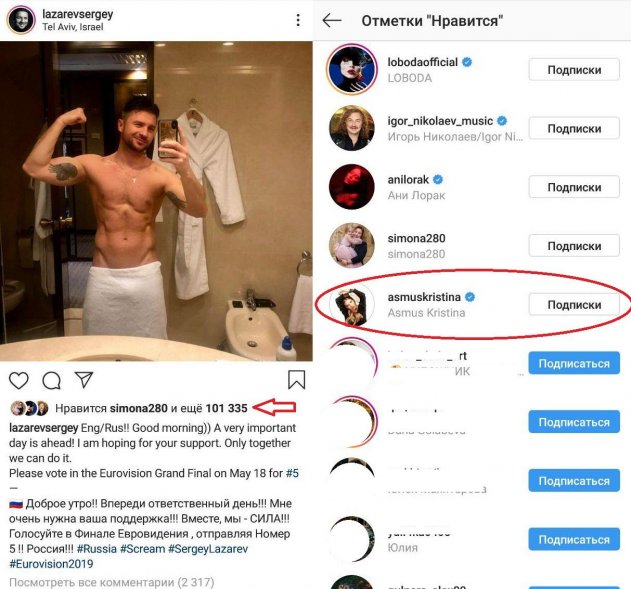Screen dimensions: 631x589
Task: Tap the heart like icon
Action: 19,380
